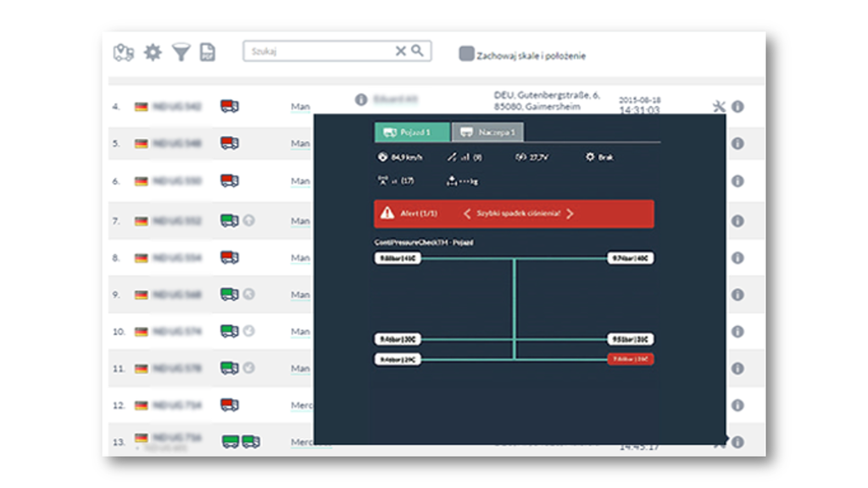Export the list with PDF icon
The width and height of the screenshot is (868, 488).
208,52
